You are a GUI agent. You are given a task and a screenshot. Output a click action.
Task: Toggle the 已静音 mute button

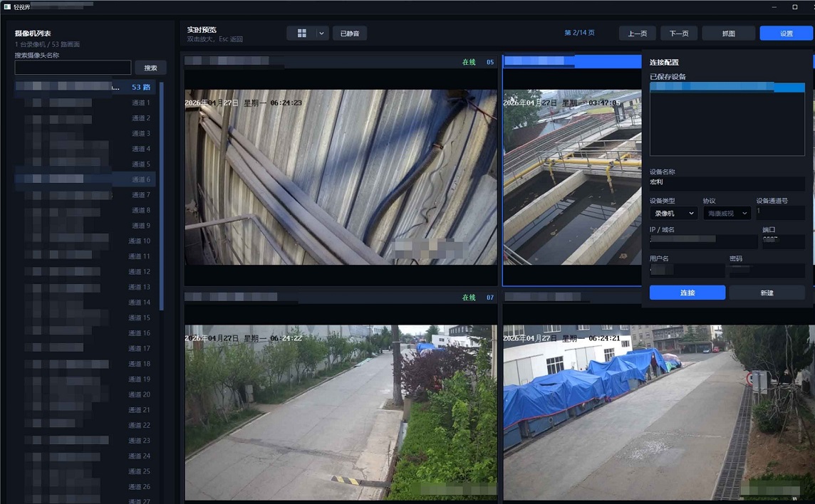point(350,33)
